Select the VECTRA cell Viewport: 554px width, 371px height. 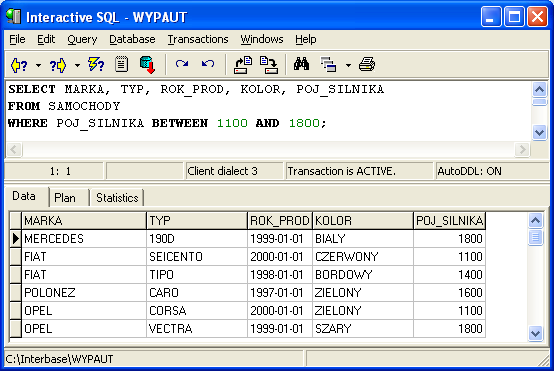[x=197, y=329]
